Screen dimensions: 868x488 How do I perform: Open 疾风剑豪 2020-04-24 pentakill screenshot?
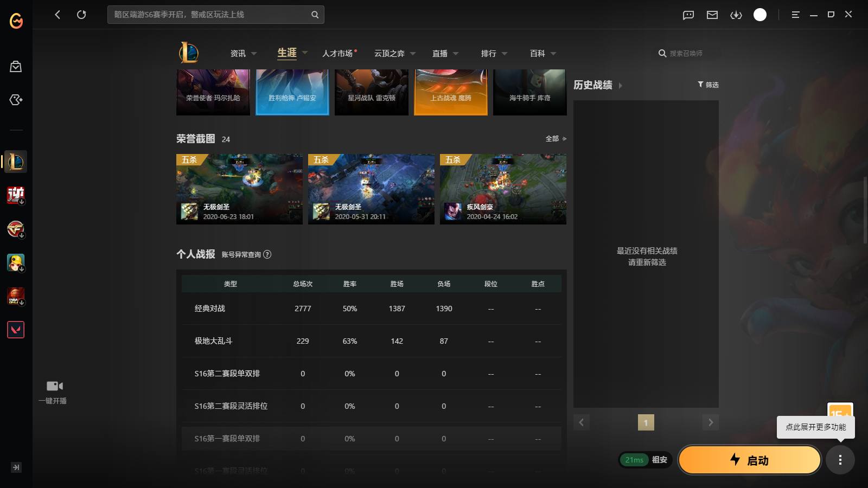pyautogui.click(x=503, y=189)
